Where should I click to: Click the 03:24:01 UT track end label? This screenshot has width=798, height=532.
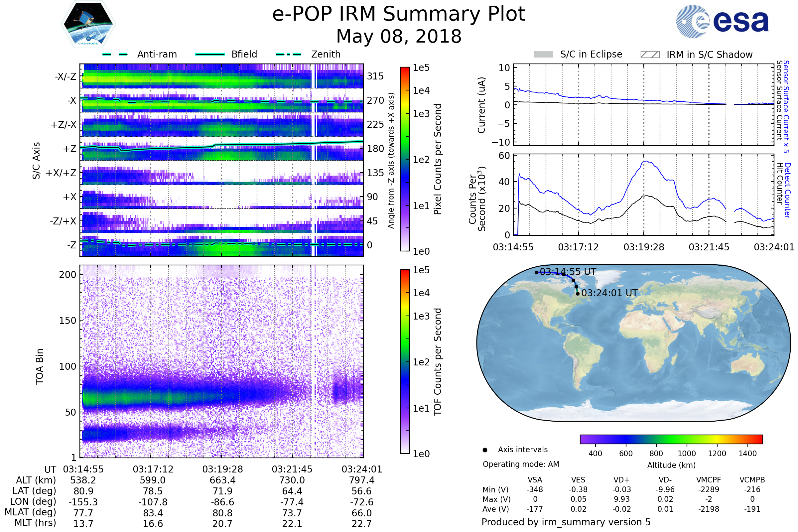609,293
